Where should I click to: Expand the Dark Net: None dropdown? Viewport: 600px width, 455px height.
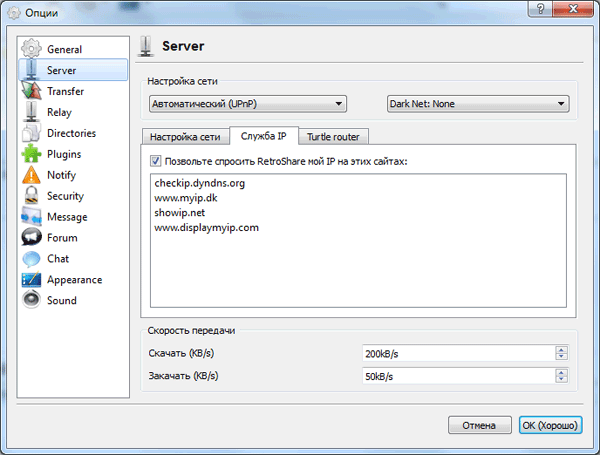tap(478, 104)
